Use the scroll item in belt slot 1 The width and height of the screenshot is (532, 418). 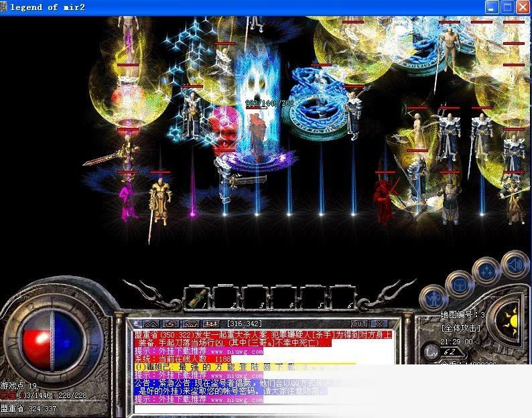pos(198,298)
